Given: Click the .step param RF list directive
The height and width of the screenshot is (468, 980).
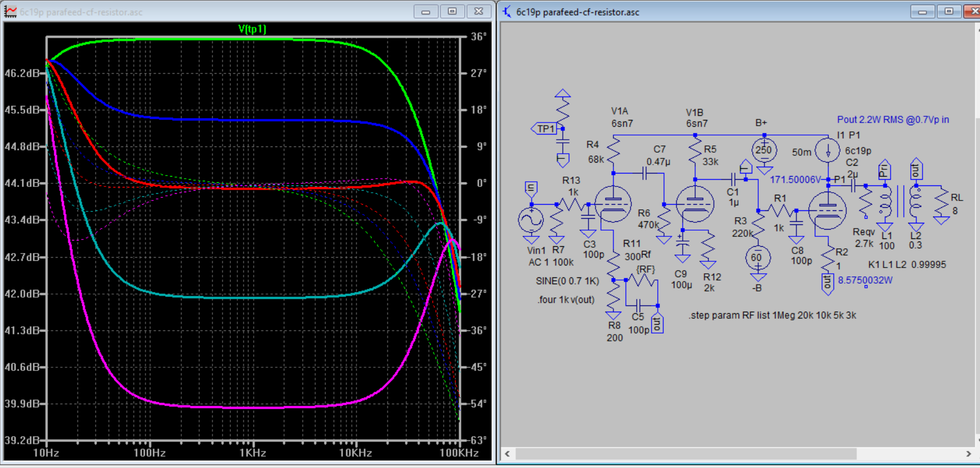Looking at the screenshot, I should coord(772,315).
